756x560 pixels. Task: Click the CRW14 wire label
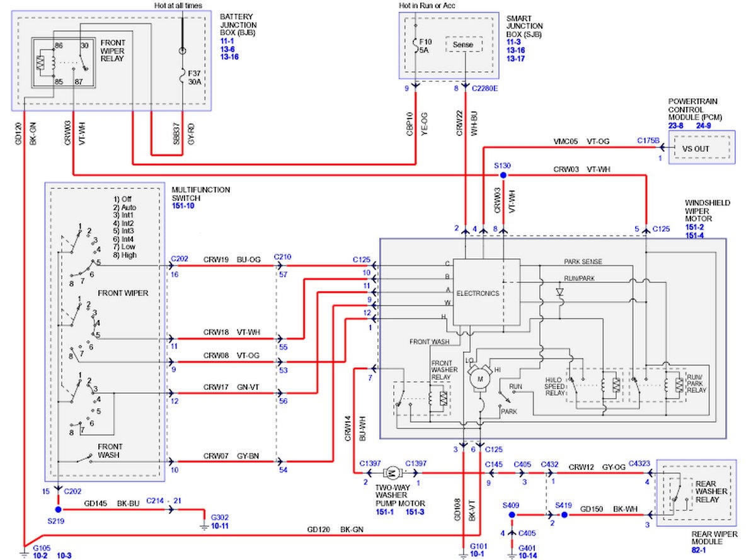[348, 427]
